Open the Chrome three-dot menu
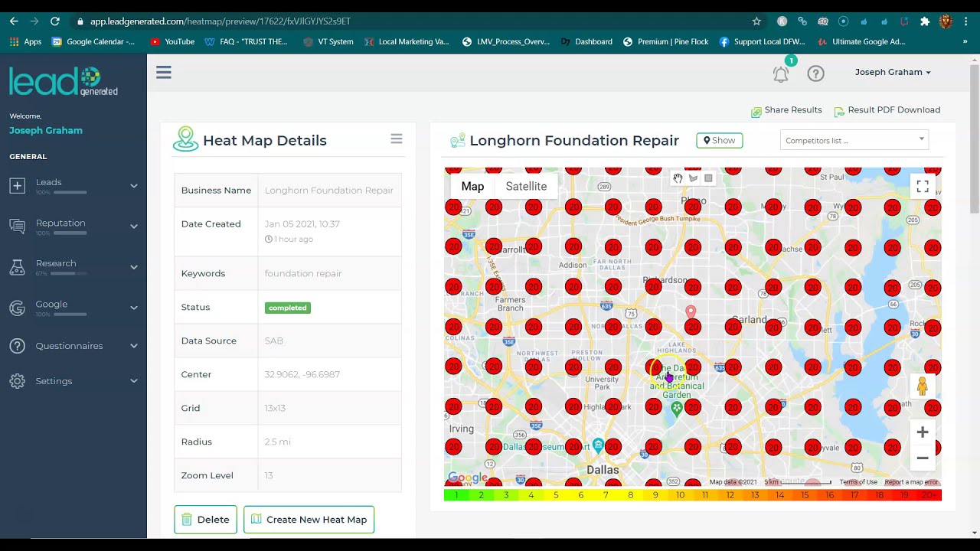The width and height of the screenshot is (980, 551). pyautogui.click(x=965, y=21)
